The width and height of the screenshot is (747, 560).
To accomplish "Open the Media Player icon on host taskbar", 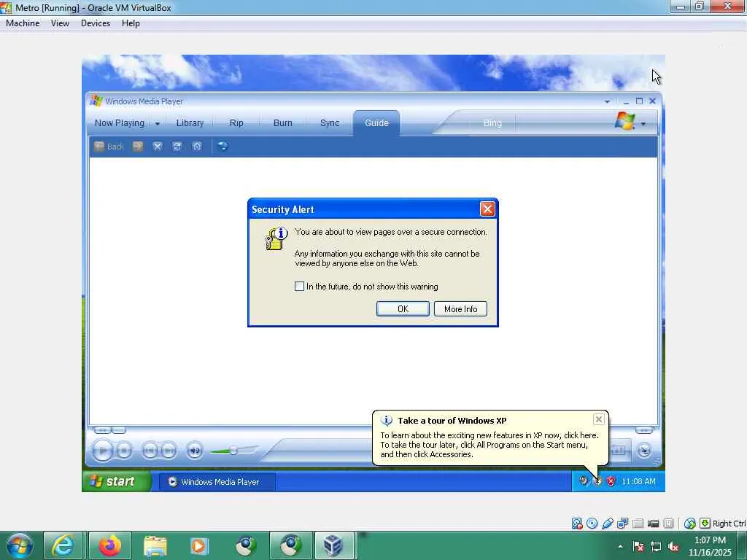I will pos(199,545).
